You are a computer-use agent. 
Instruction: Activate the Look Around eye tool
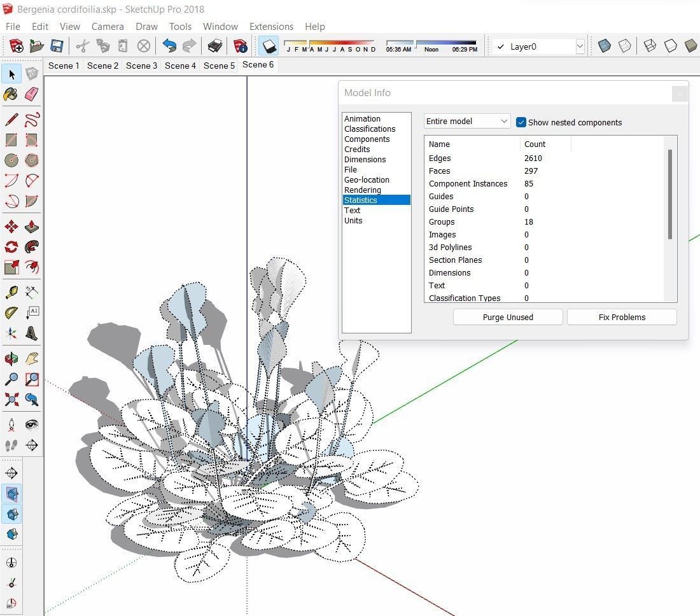coord(32,424)
